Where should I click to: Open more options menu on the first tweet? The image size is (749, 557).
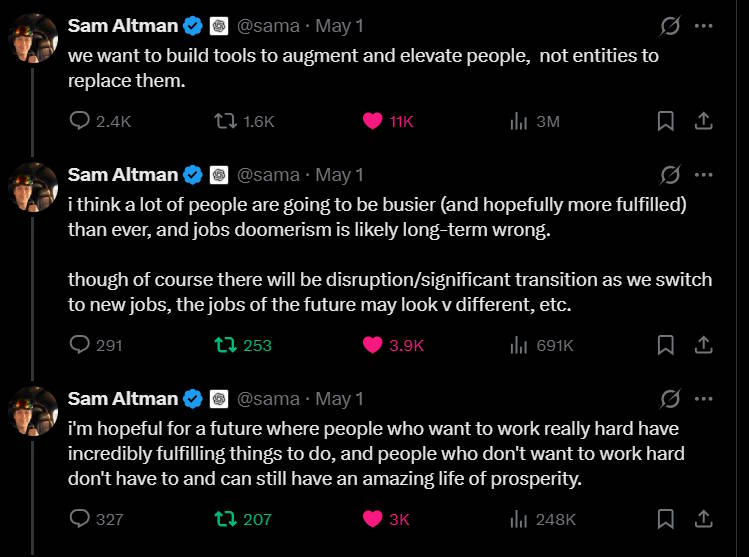[704, 26]
